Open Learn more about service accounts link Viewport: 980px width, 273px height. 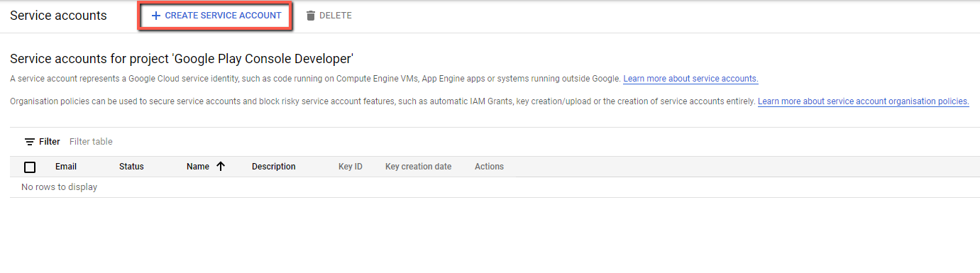[x=690, y=79]
